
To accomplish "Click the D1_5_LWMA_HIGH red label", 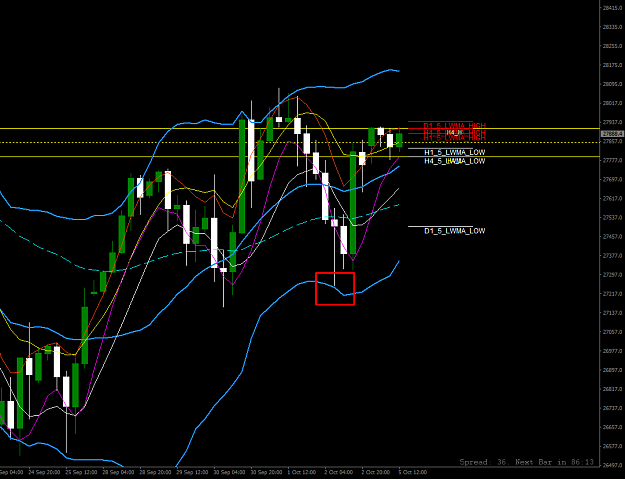I will (454, 125).
